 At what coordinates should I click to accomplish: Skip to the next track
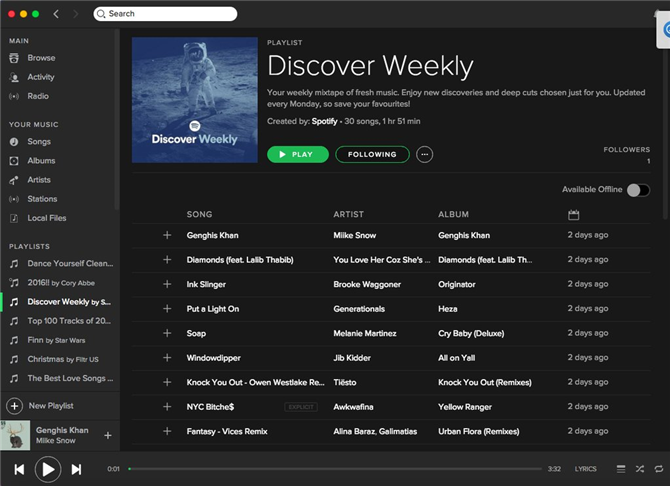[x=76, y=469]
